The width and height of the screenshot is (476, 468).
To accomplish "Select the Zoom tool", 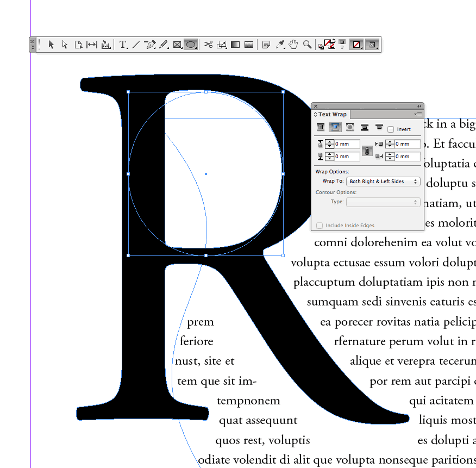I will [307, 45].
